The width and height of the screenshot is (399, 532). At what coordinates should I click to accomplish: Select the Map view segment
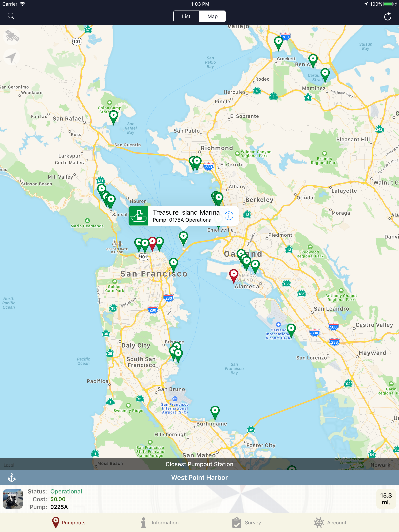(x=212, y=16)
